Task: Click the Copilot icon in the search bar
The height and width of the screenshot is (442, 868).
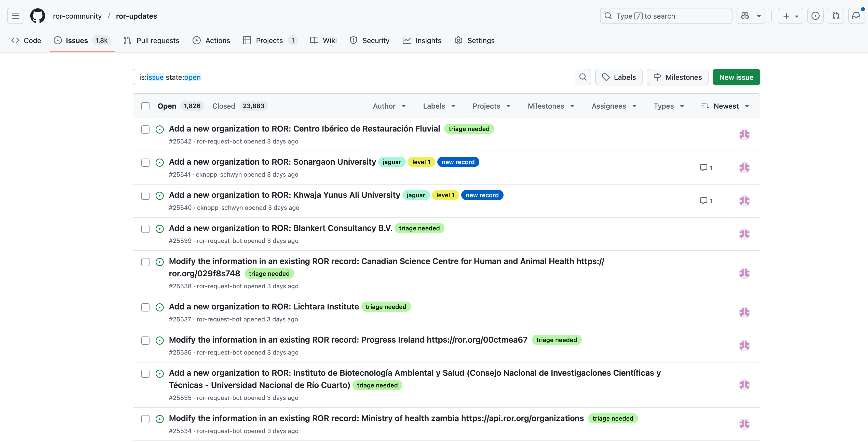Action: point(745,16)
